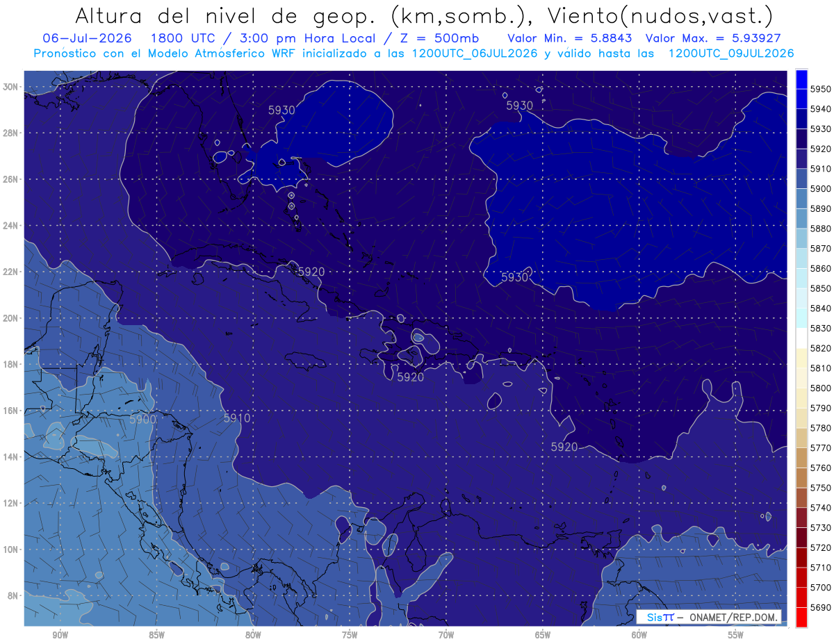
Task: Click the "5740" value in the color scale
Action: click(x=821, y=508)
